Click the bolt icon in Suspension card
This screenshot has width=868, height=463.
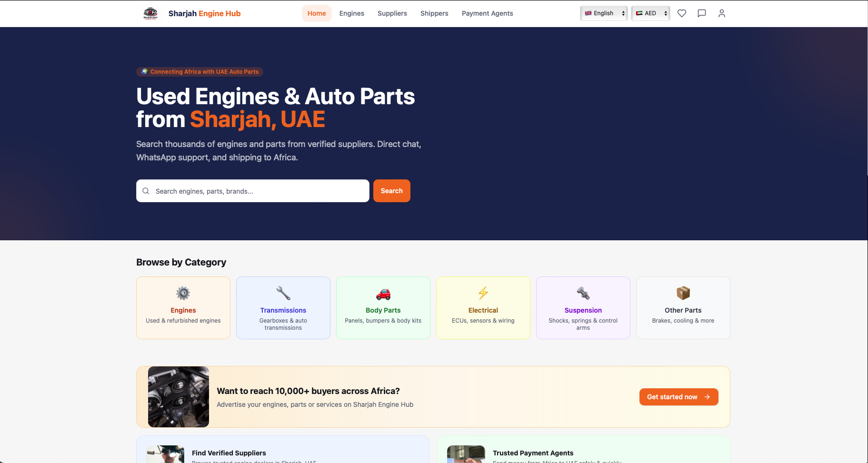point(583,293)
